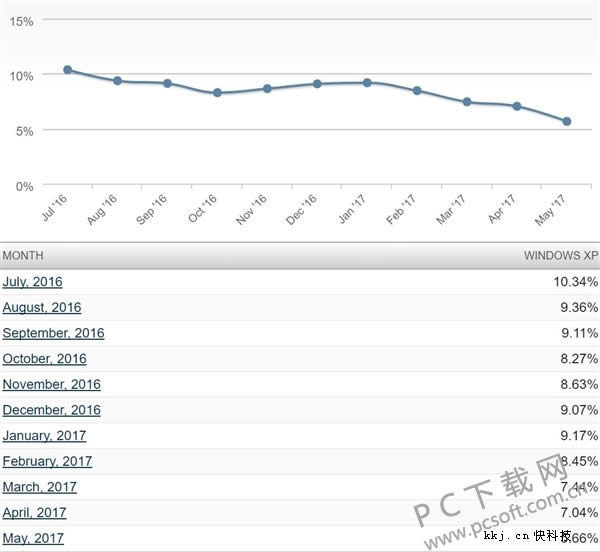Screen dimensions: 600x552
Task: Click the WINDOWS XP column header
Action: coord(561,256)
